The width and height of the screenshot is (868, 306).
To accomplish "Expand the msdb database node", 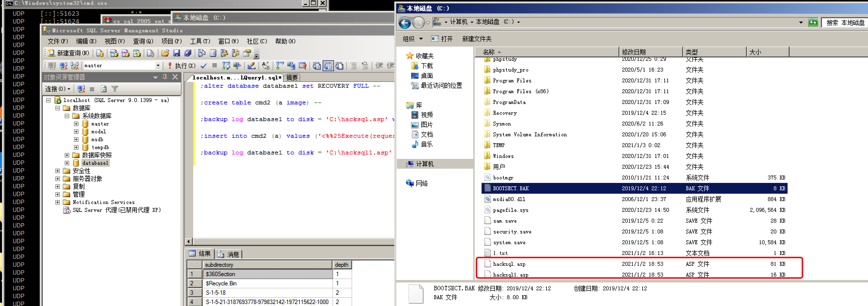I will (x=76, y=140).
